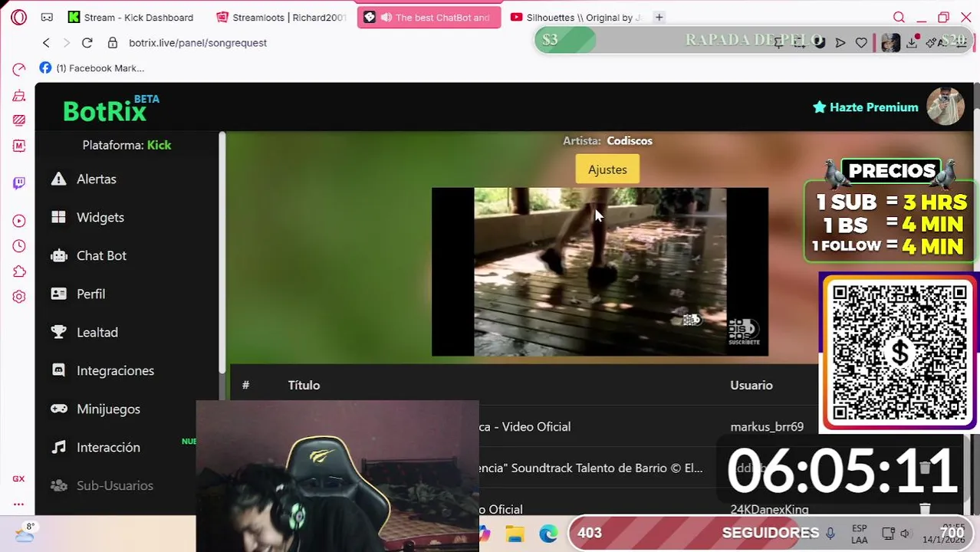
Task: Click the Hazte Premium link
Action: [x=865, y=107]
